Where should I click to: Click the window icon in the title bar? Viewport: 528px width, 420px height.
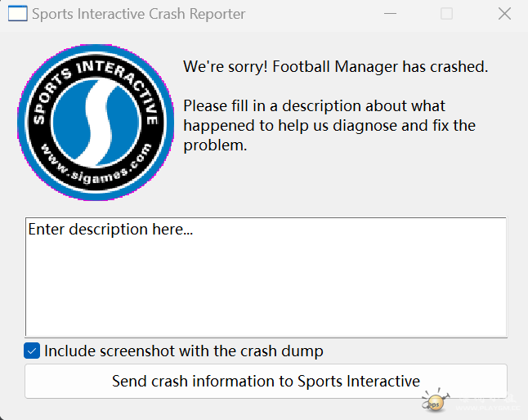pyautogui.click(x=17, y=14)
